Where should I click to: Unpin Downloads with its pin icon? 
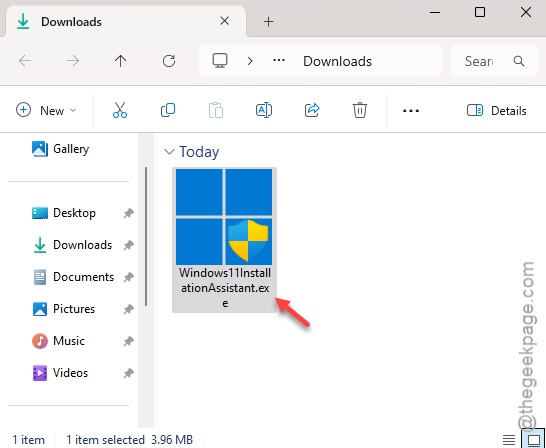click(x=128, y=245)
